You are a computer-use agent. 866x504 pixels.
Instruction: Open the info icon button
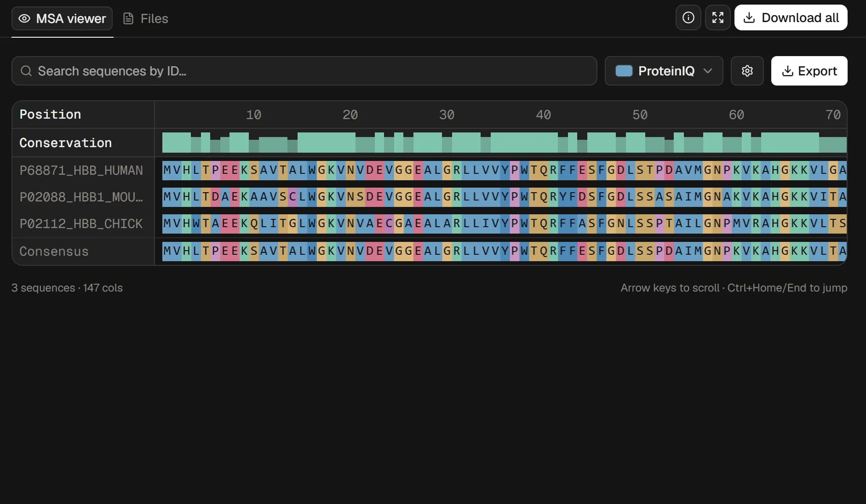point(688,18)
